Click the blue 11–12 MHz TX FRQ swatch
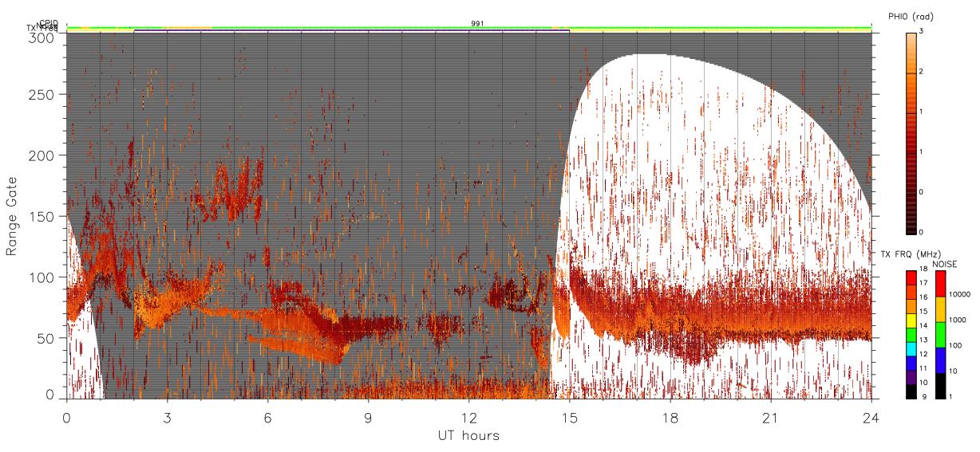Image resolution: width=980 pixels, height=452 pixels. 911,364
